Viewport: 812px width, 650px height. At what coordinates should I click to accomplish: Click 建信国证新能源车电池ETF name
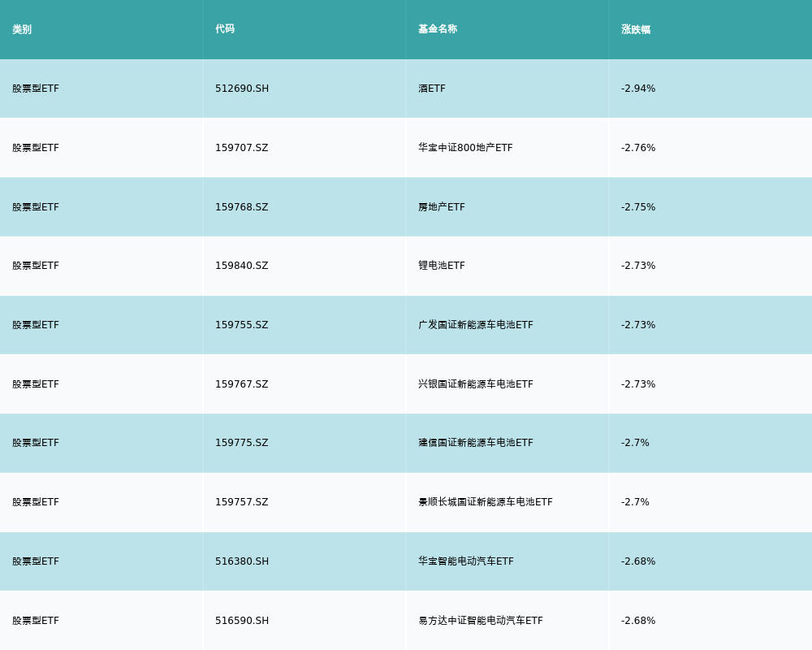pyautogui.click(x=475, y=443)
